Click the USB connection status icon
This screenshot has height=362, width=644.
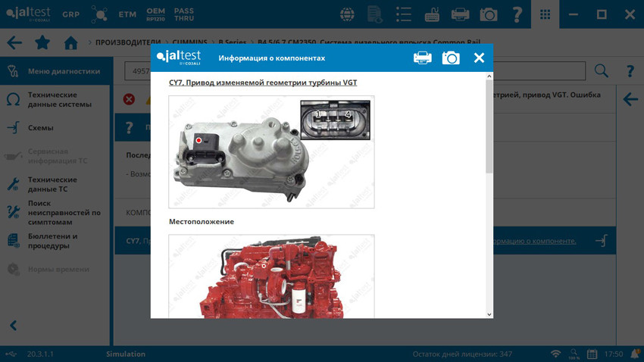pyautogui.click(x=11, y=354)
